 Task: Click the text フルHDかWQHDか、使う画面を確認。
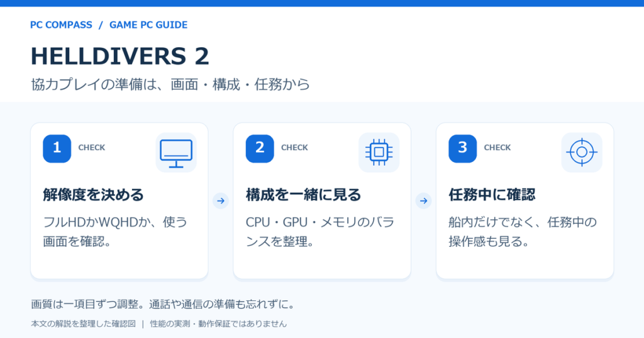click(116, 232)
